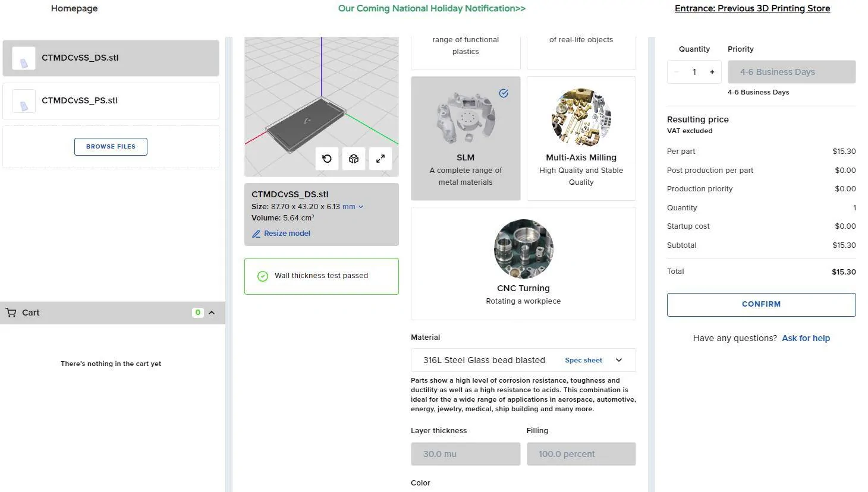Viewport: 868px width, 492px height.
Task: Click the Per part price row
Action: [x=762, y=152]
